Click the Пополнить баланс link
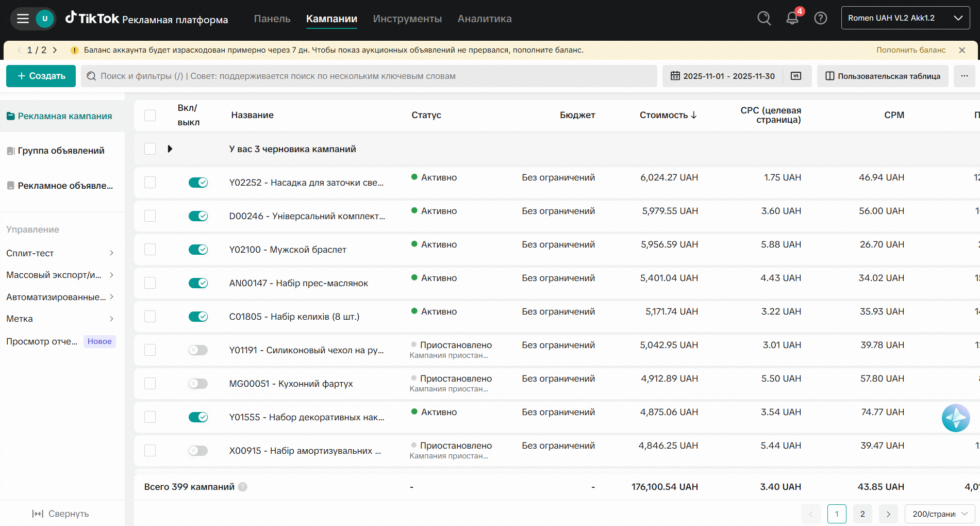The height and width of the screenshot is (526, 980). click(x=910, y=50)
